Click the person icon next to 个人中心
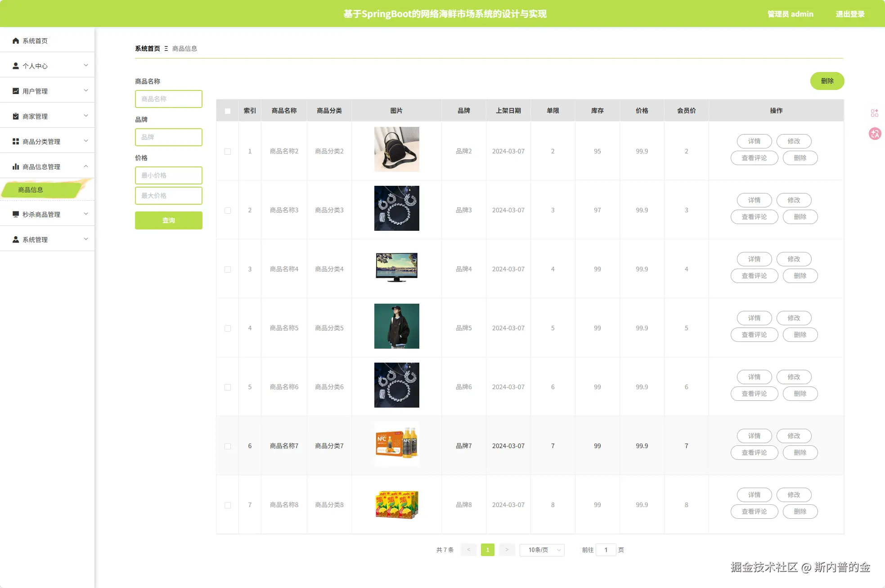885x588 pixels. [x=16, y=66]
